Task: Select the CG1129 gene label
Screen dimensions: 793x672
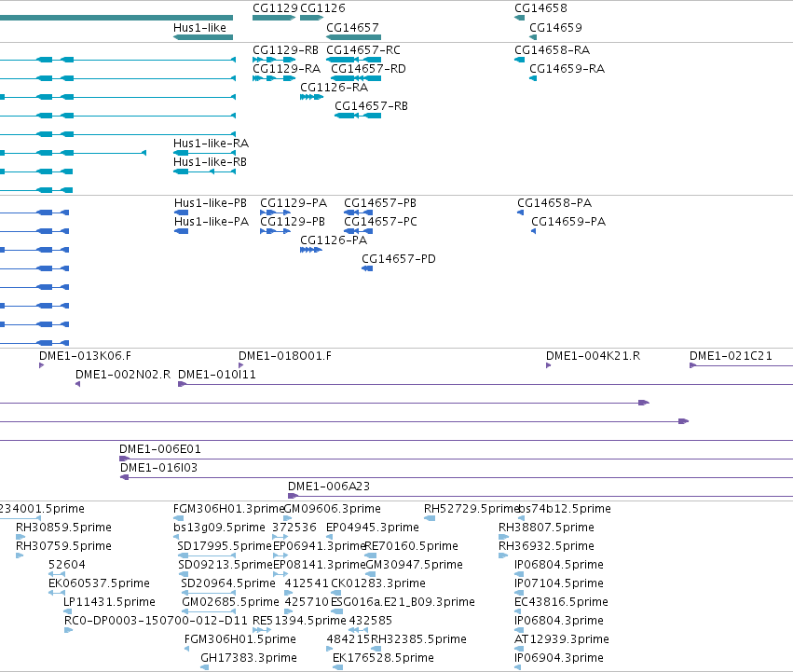Action: click(275, 8)
